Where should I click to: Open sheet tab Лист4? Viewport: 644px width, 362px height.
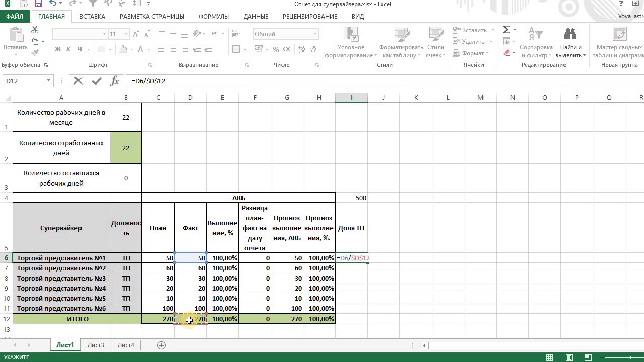coord(126,345)
